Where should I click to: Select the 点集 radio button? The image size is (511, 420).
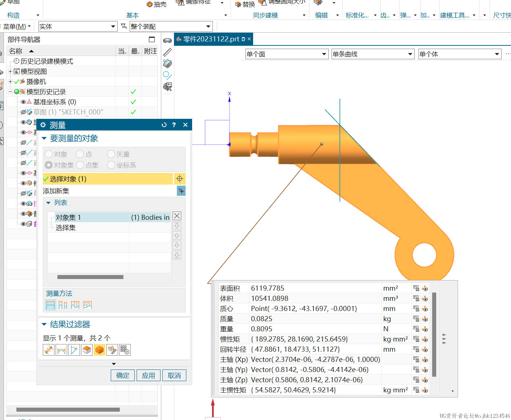point(80,165)
